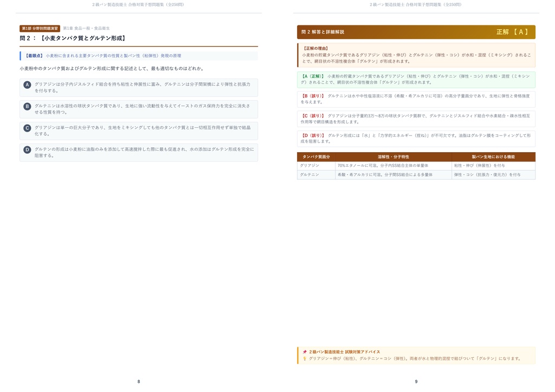This screenshot has height=392, width=555.
Task: Click page number 8
Action: pos(139,382)
